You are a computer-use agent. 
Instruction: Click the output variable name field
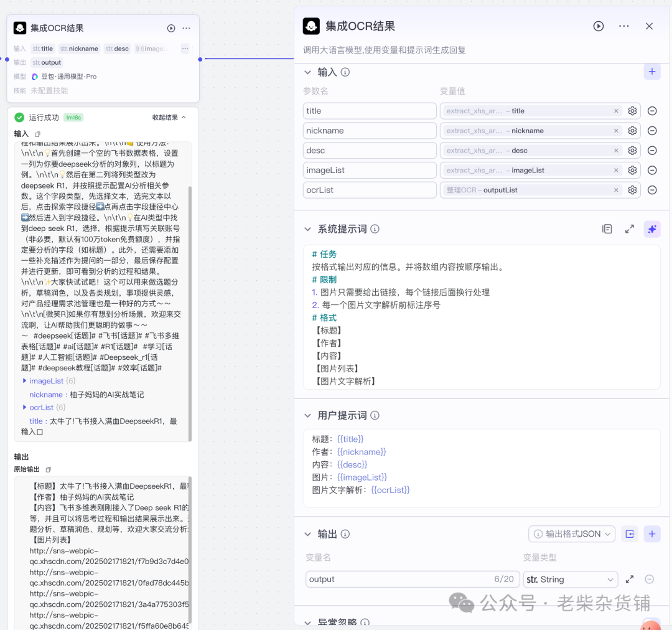click(x=413, y=580)
